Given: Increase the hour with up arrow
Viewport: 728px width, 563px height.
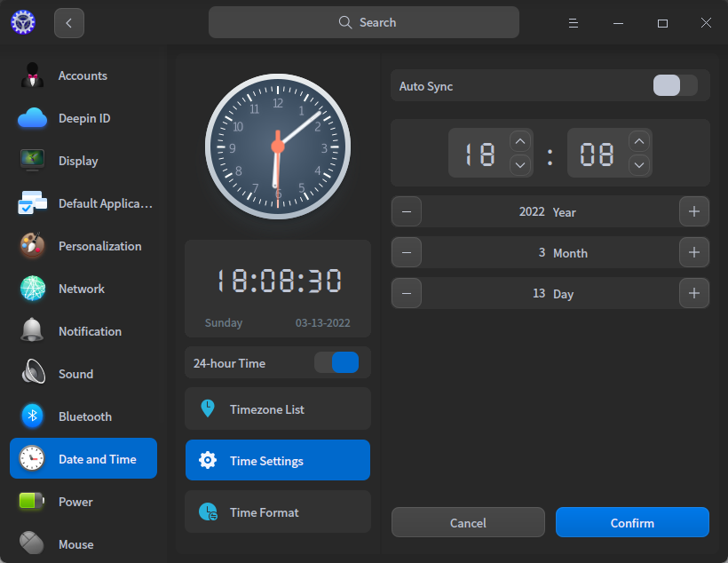Looking at the screenshot, I should click(x=520, y=141).
